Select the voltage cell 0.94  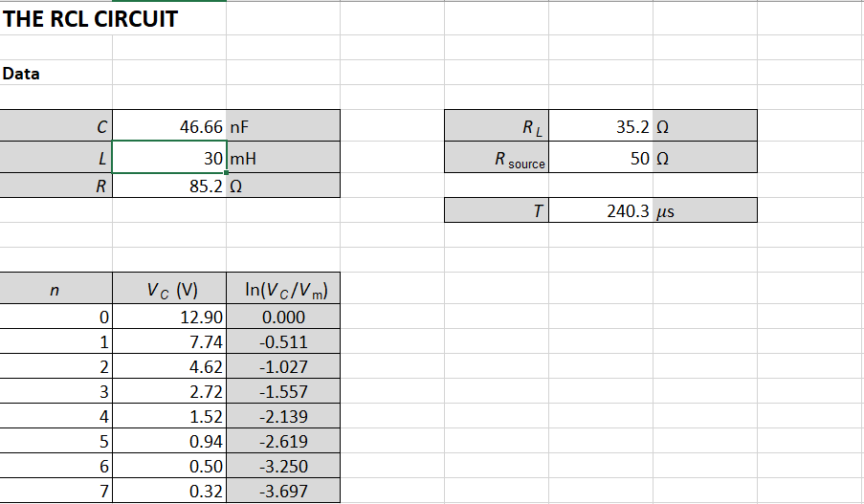pyautogui.click(x=169, y=441)
